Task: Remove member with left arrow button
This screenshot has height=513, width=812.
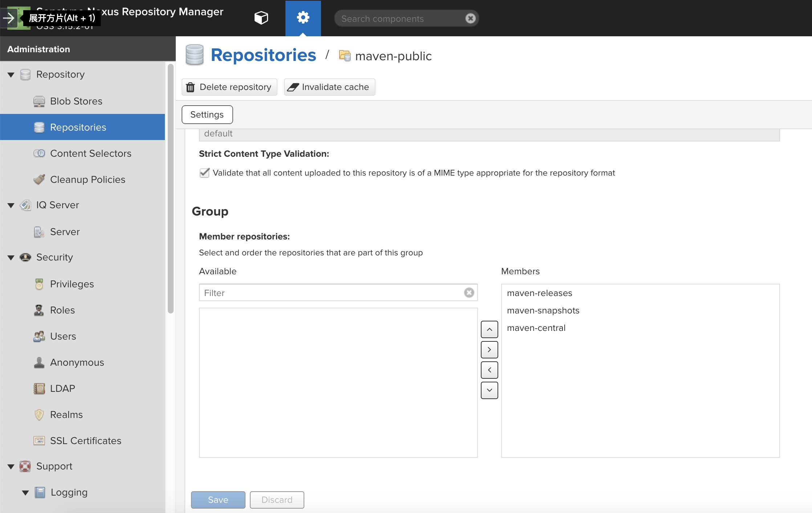Action: click(489, 370)
